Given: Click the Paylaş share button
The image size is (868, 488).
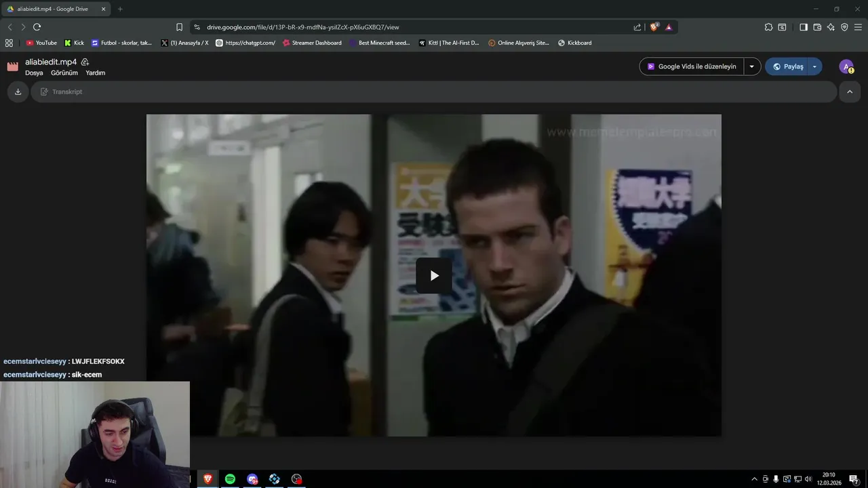Looking at the screenshot, I should [x=787, y=66].
